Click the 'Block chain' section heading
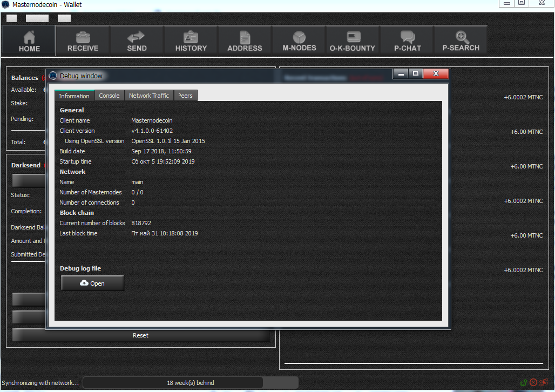The width and height of the screenshot is (555, 392). click(77, 213)
